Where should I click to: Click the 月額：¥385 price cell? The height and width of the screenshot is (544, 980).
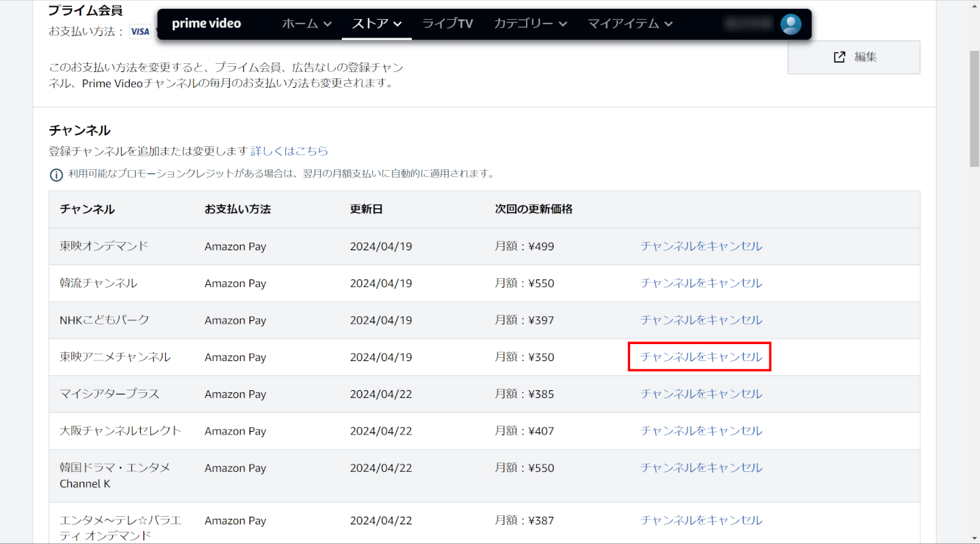(525, 394)
